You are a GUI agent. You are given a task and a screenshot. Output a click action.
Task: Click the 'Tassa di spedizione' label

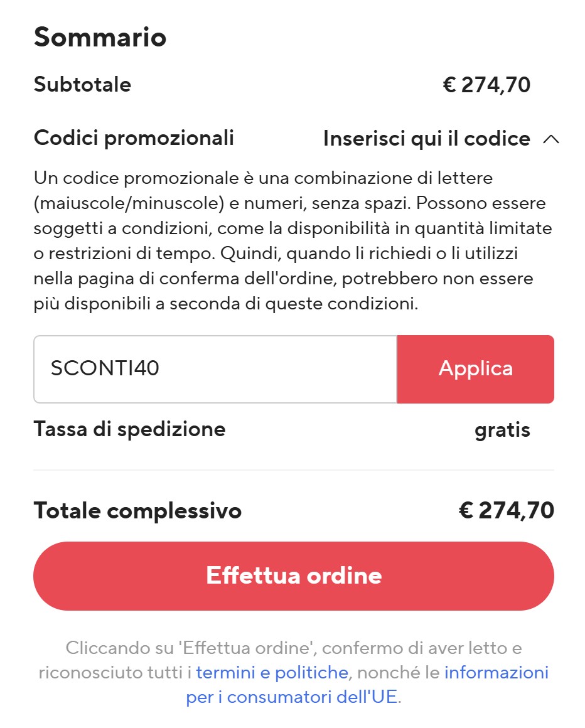129,429
